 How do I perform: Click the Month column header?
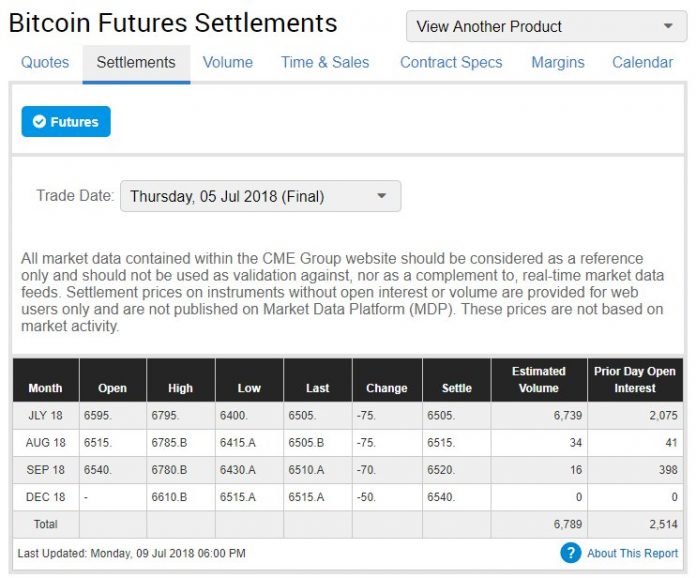pos(45,388)
